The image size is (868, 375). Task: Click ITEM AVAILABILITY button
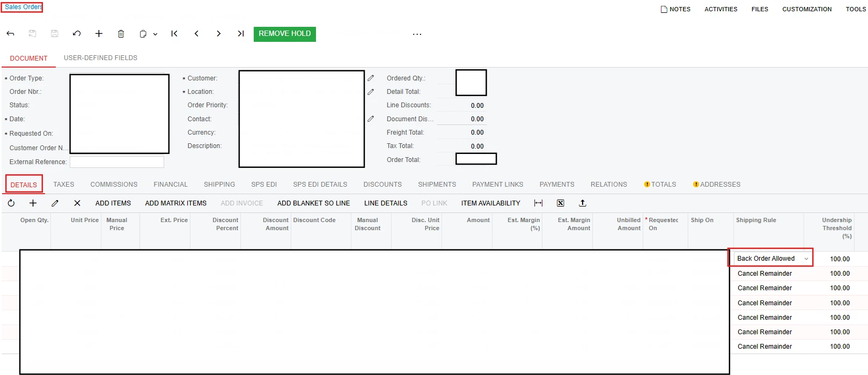(491, 203)
